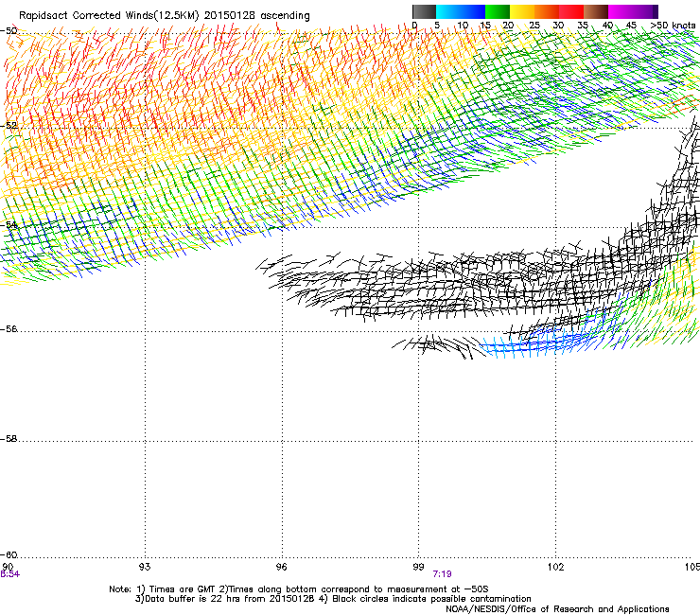Viewport: 700px width, 615px height.
Task: Click the cyan-to-blue 5–15 knots legend gradient
Action: tap(461, 11)
